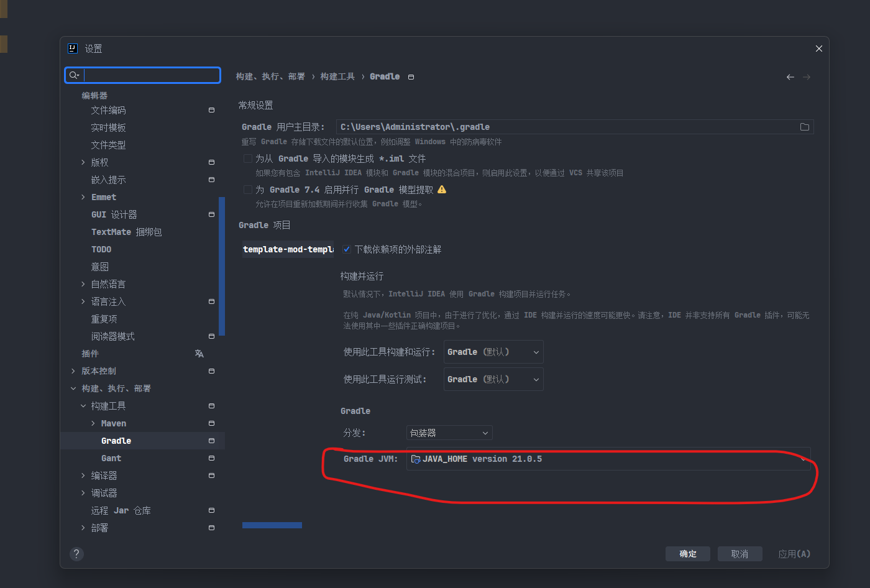
Task: Click the project icon beside 版权
Action: click(x=211, y=162)
